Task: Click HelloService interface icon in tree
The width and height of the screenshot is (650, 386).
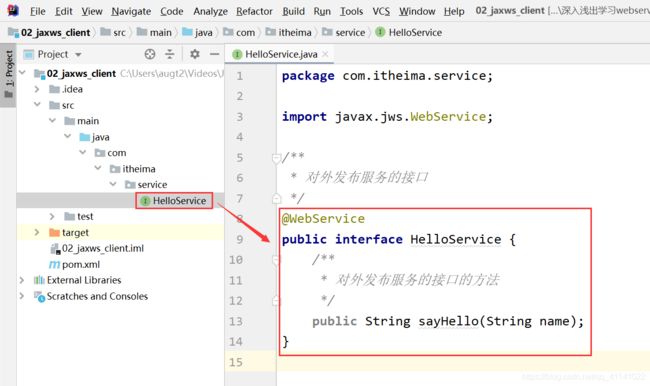Action: [145, 201]
